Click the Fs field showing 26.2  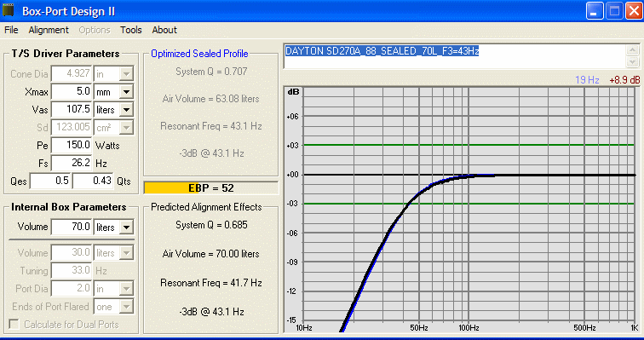[x=72, y=163]
